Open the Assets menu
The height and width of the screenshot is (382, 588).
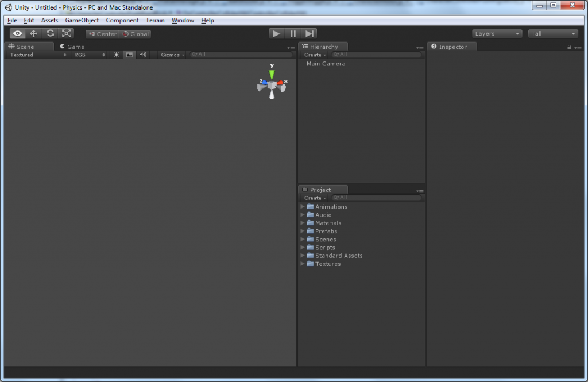[x=49, y=20]
